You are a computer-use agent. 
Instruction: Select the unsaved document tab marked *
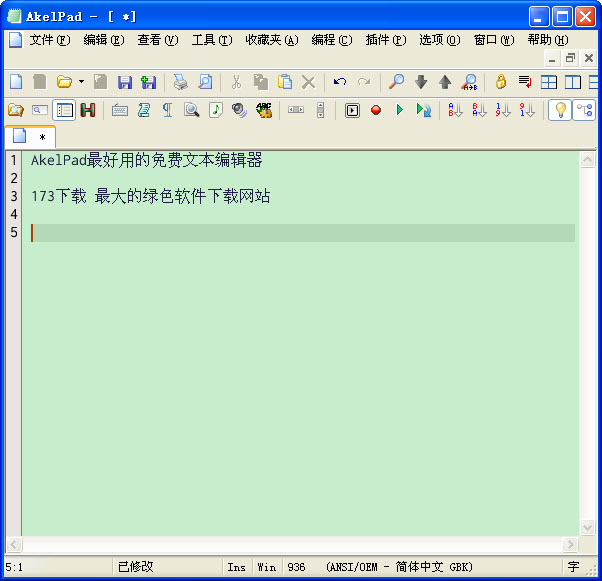tap(30, 137)
